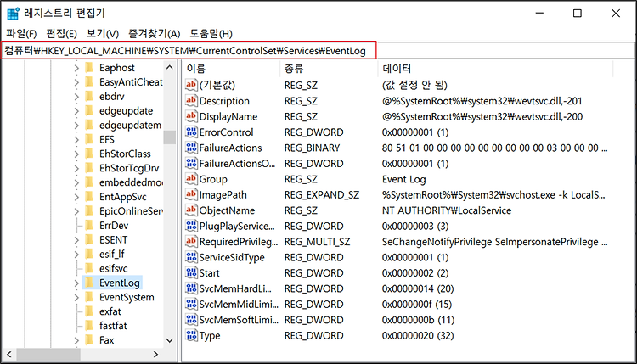The image size is (637, 364).
Task: Select the fastfat folder icon
Action: (x=89, y=326)
